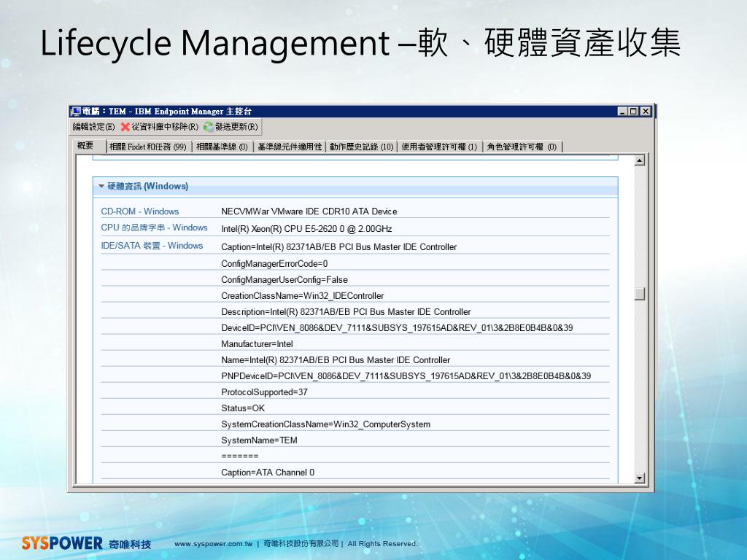Maximize the IBM Endpoint Manager window

click(633, 112)
